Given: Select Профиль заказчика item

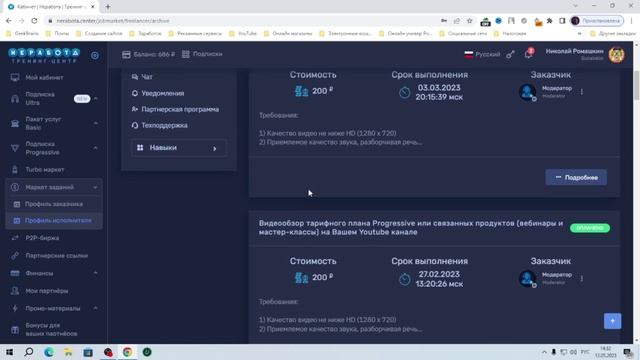Looking at the screenshot, I should click(54, 204).
